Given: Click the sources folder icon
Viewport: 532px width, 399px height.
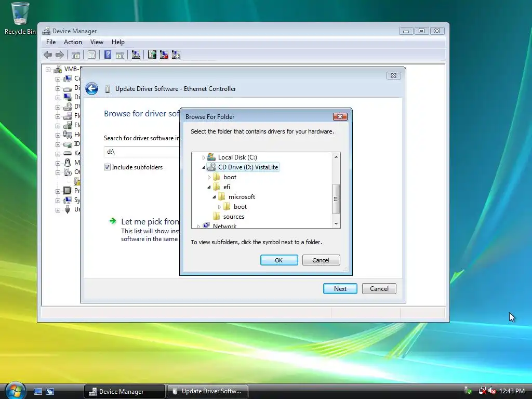Looking at the screenshot, I should click(216, 216).
